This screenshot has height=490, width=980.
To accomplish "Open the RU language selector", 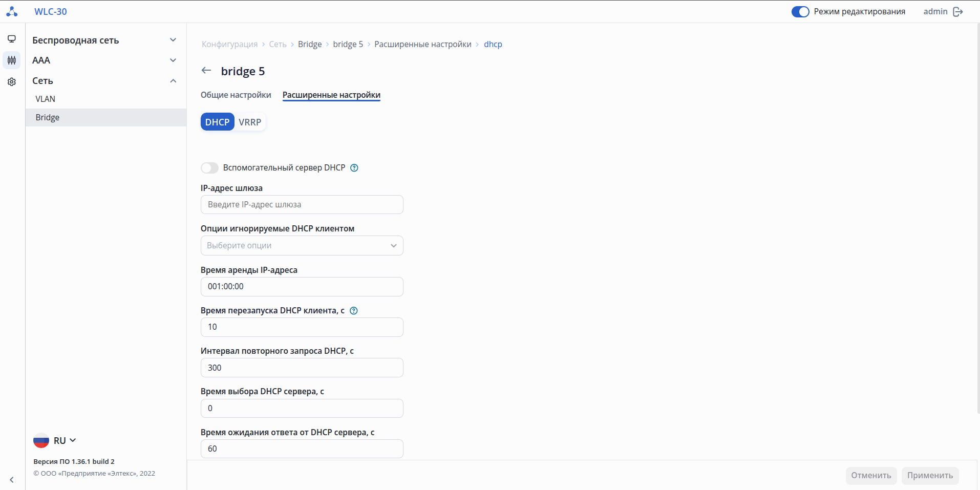I will tap(55, 440).
